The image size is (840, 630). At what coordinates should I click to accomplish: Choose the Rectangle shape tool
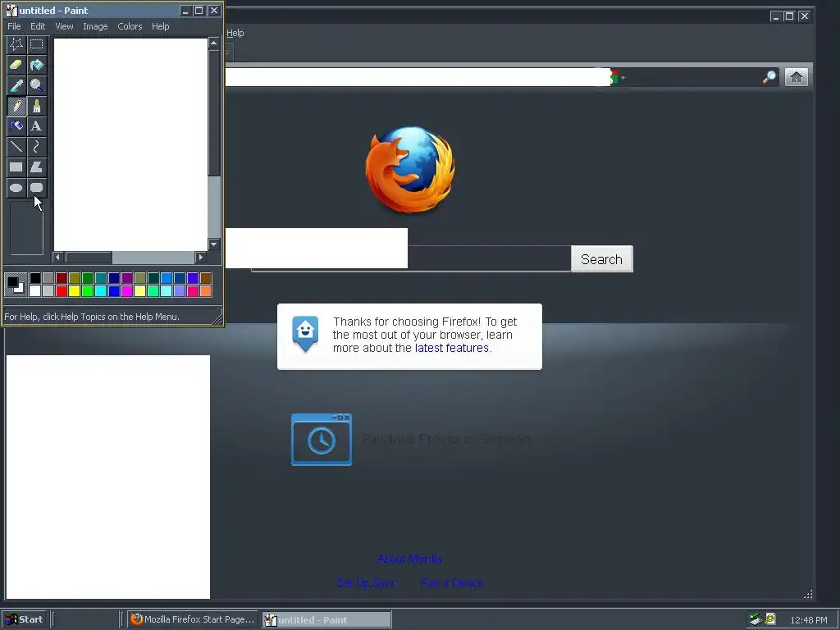click(16, 167)
